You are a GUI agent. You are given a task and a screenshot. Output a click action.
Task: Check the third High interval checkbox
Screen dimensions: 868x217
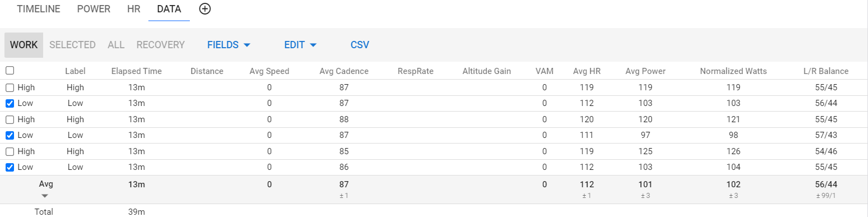click(x=10, y=151)
